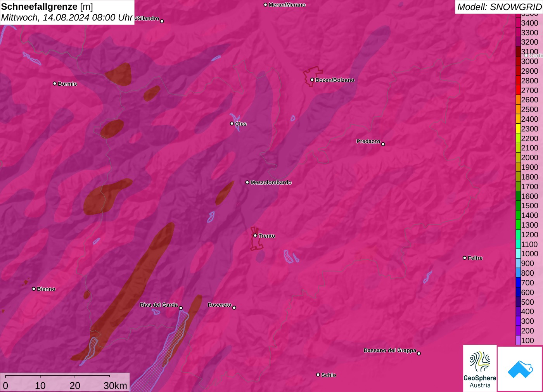The height and width of the screenshot is (392, 543).
Task: Click the Bienno marker dot
Action: click(x=34, y=289)
